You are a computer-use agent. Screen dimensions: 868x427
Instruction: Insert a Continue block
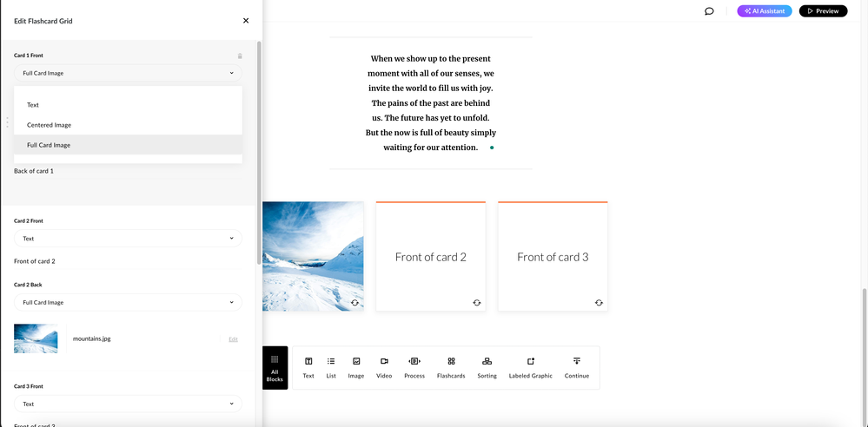coord(577,368)
